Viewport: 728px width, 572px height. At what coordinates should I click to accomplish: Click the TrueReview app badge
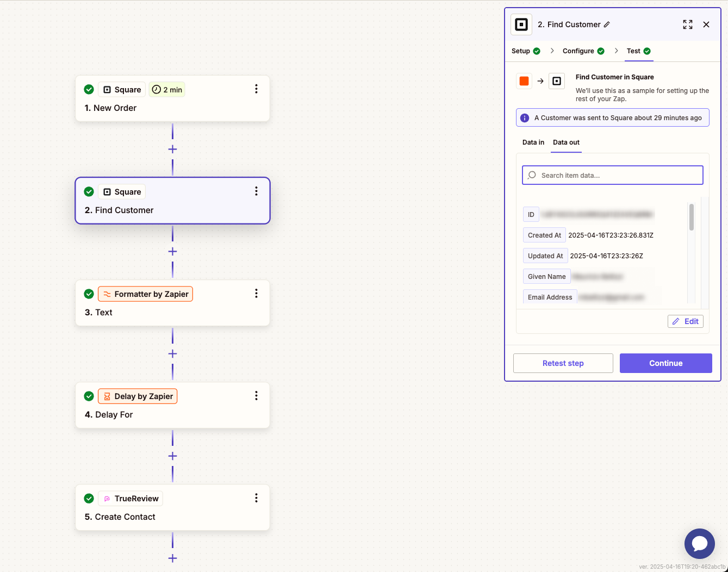[130, 499]
